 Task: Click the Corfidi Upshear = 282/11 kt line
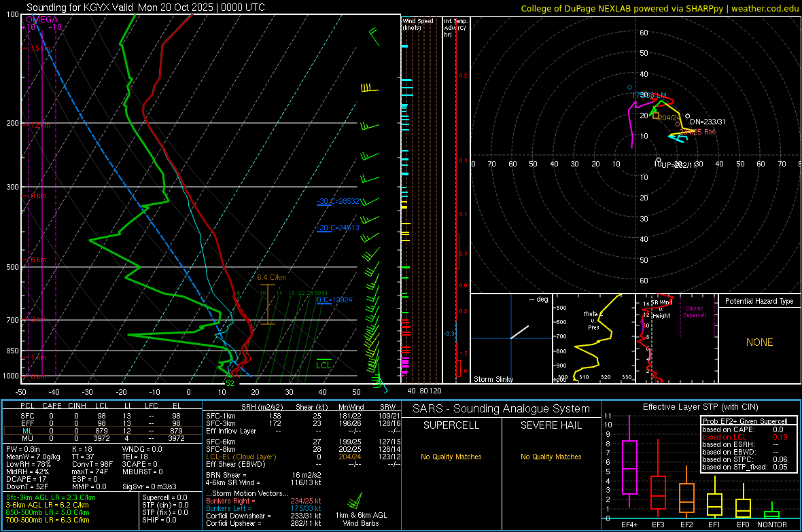tap(264, 523)
